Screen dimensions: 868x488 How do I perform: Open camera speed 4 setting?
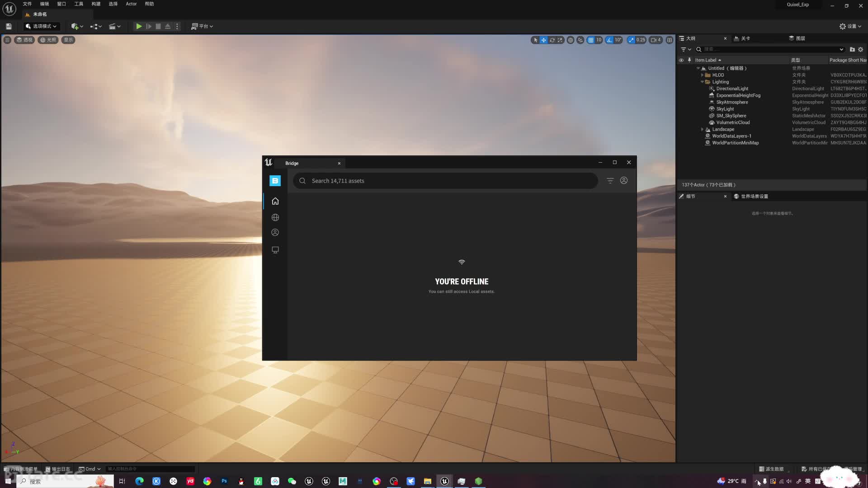(656, 40)
